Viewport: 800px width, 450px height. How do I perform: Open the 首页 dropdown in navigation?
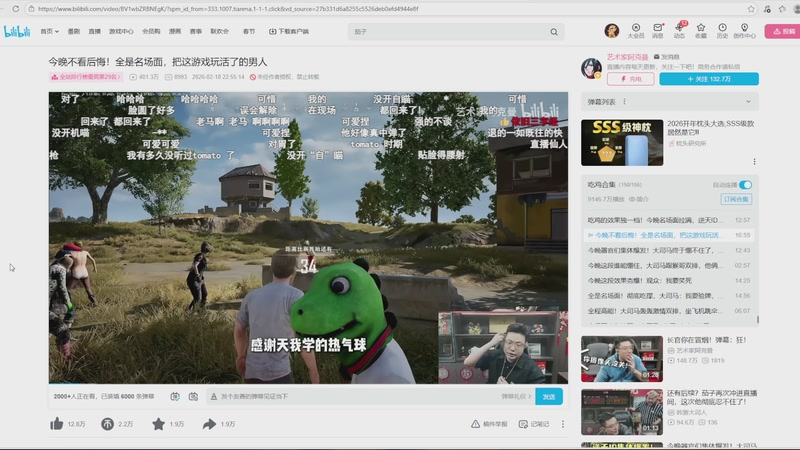tap(49, 32)
